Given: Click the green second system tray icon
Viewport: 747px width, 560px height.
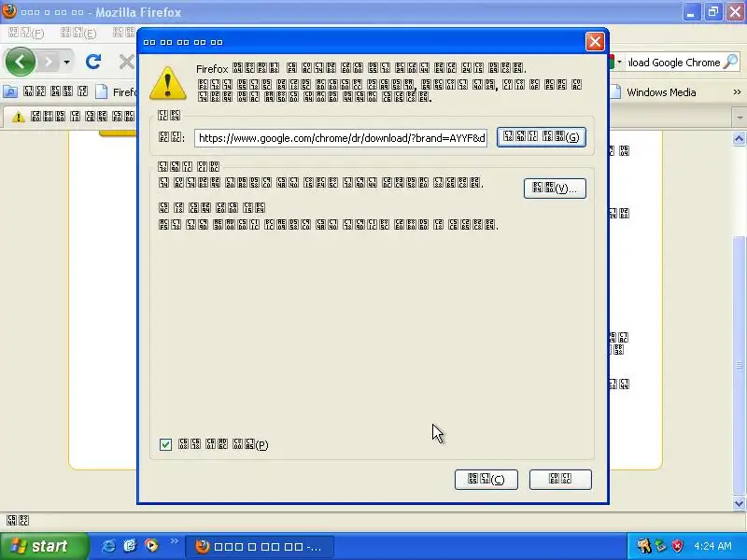Looking at the screenshot, I should coord(661,546).
